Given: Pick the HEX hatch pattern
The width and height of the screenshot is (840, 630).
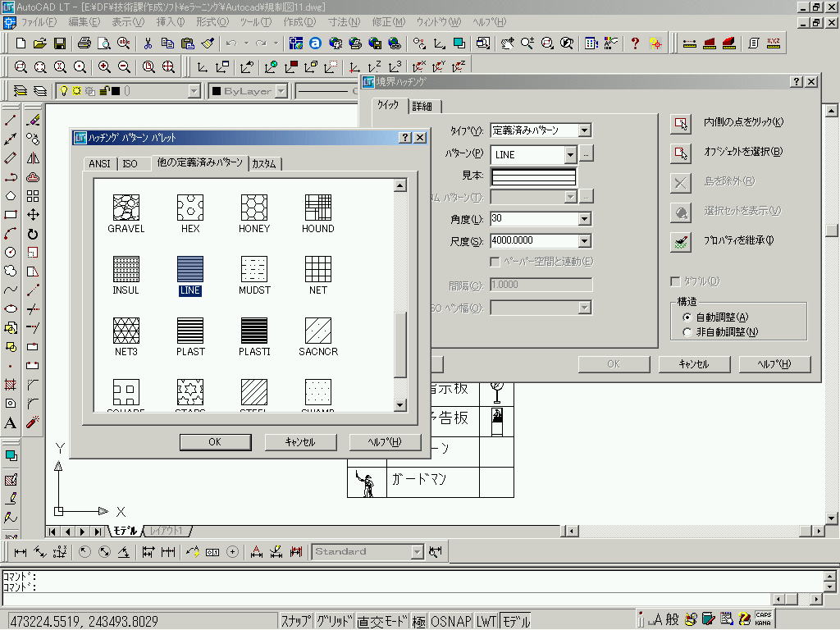Looking at the screenshot, I should pyautogui.click(x=190, y=208).
